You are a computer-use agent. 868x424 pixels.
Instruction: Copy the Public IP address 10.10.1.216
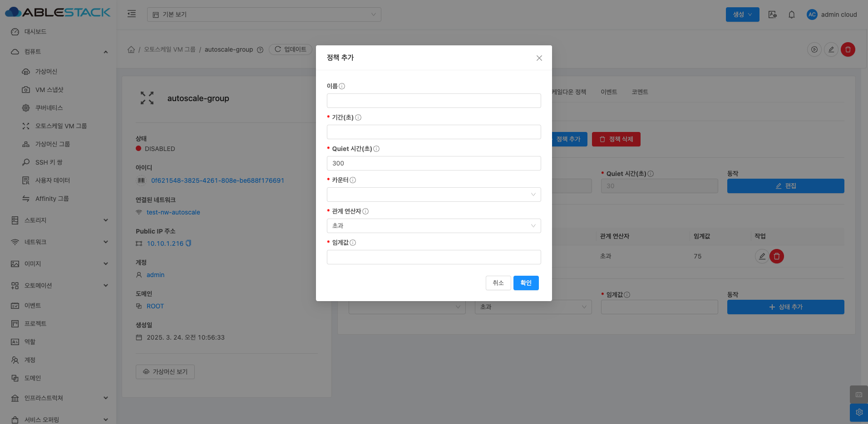(x=188, y=244)
